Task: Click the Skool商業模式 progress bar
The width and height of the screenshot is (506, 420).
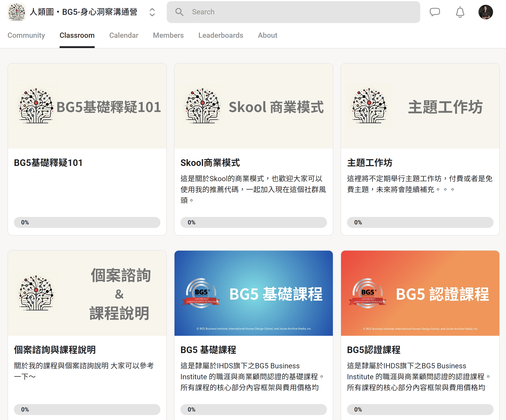Action: pos(253,222)
